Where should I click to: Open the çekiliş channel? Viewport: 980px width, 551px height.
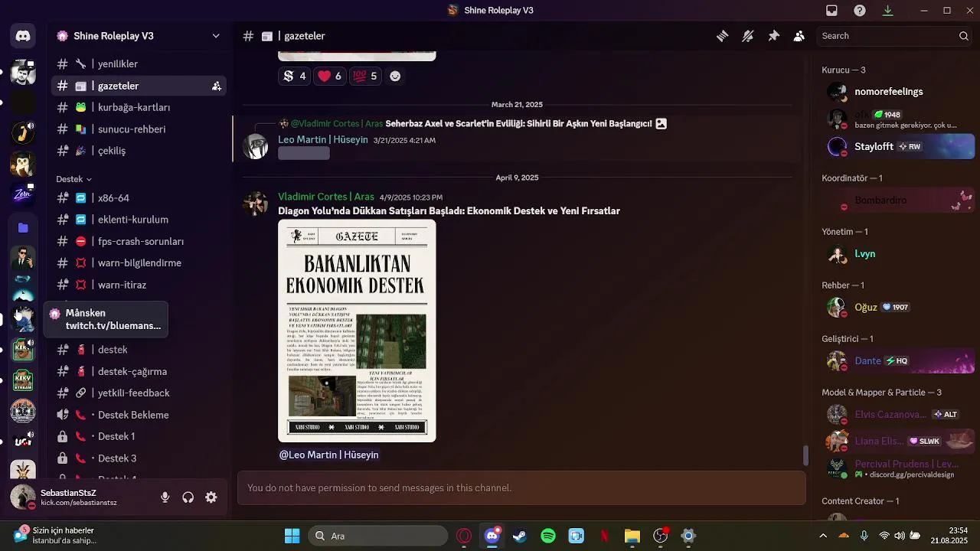[x=139, y=151]
